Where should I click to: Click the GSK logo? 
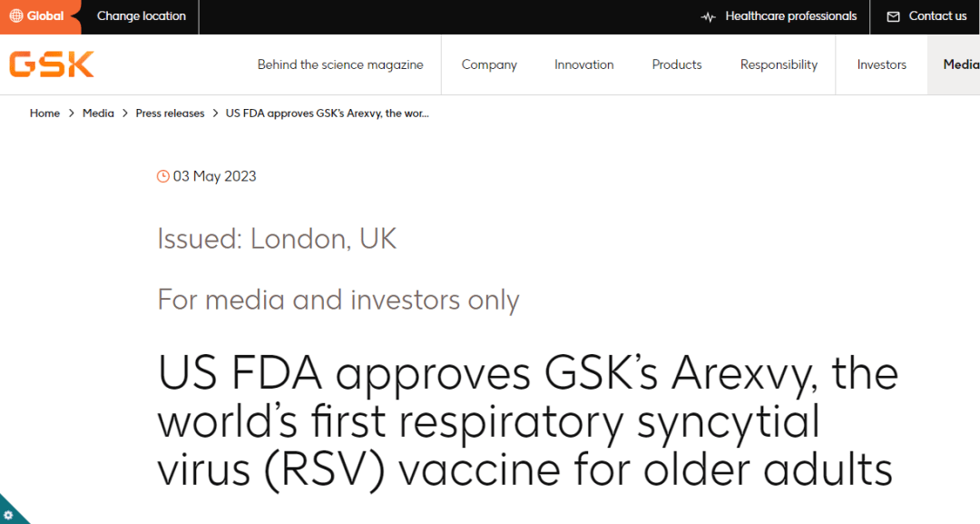[x=51, y=64]
